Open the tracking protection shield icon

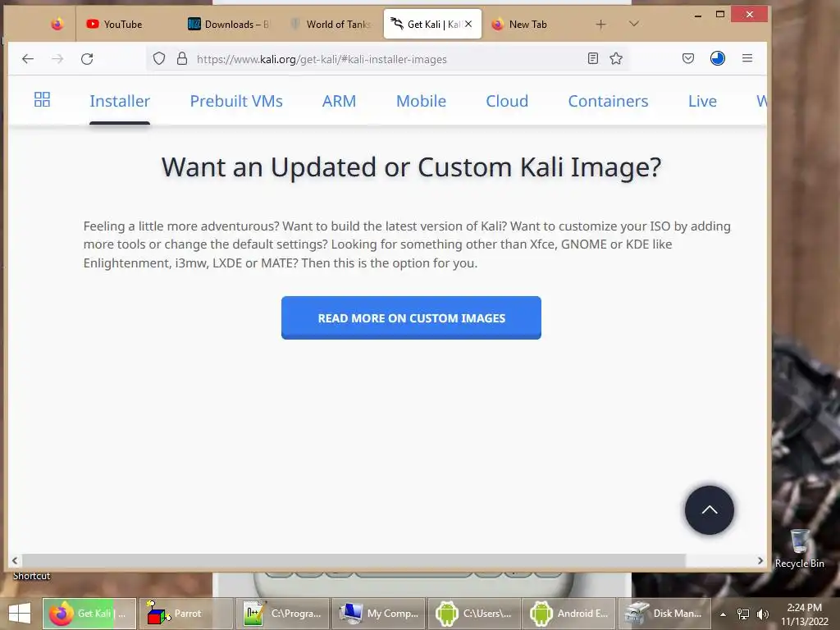pos(159,59)
